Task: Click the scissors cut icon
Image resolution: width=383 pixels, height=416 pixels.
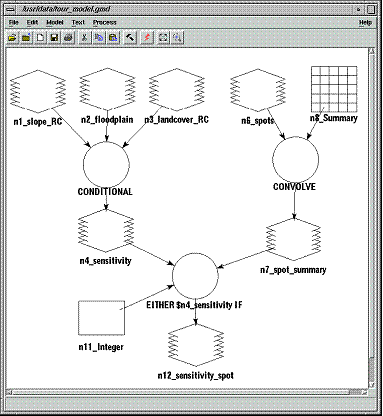Action: (84, 37)
